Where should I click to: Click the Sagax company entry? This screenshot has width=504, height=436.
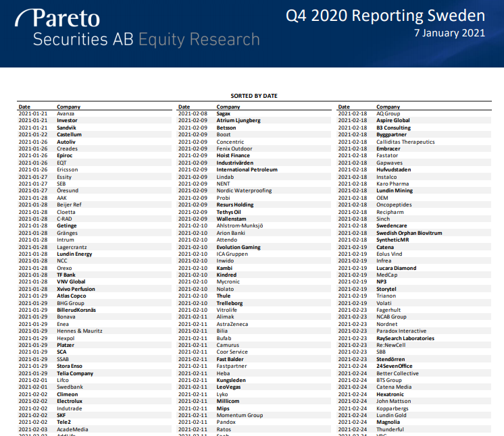[224, 113]
